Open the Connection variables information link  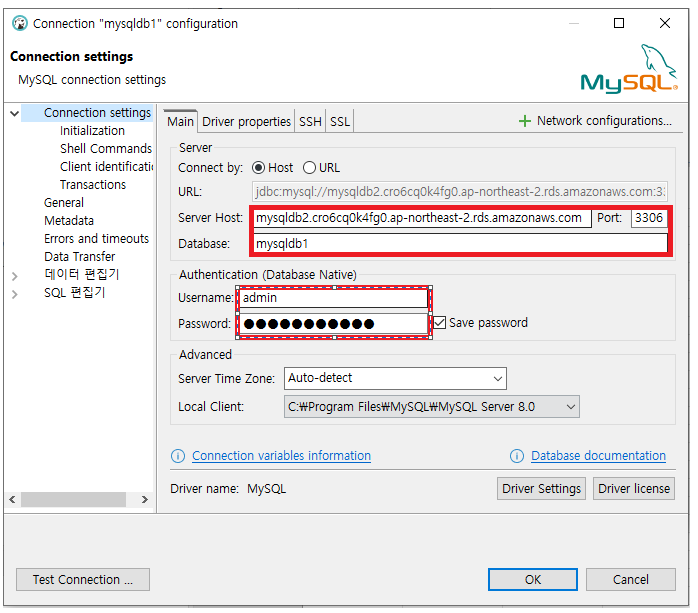coord(281,456)
